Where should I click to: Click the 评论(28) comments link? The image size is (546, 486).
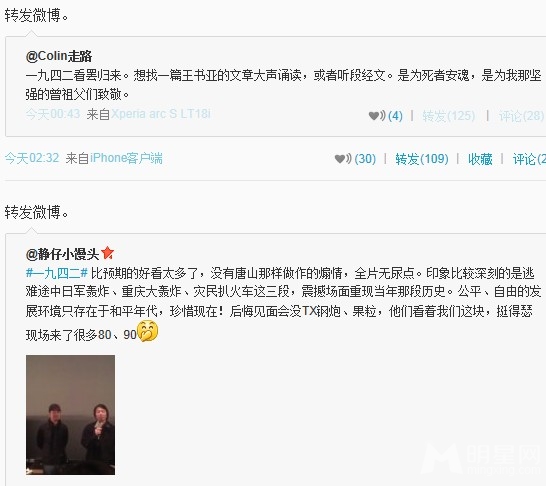point(521,116)
